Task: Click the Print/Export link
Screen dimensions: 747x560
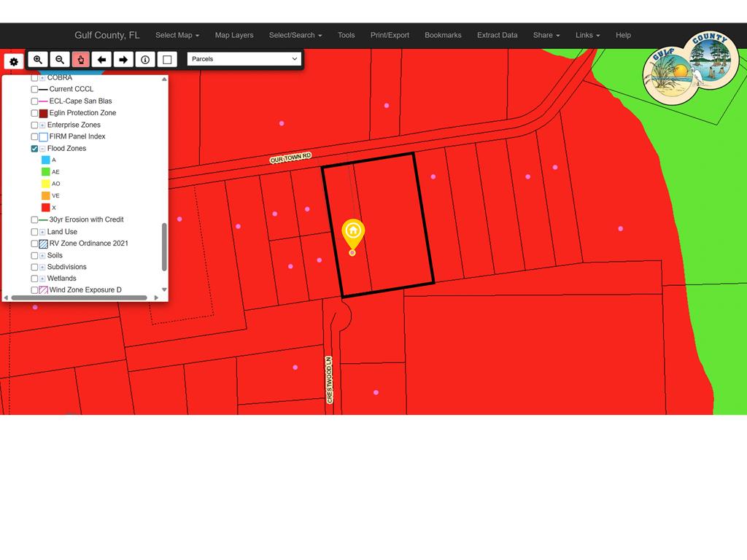Action: click(x=390, y=35)
